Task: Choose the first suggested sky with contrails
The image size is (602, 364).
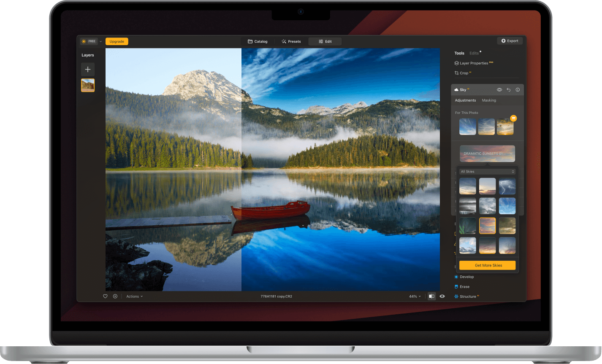Action: 468,127
